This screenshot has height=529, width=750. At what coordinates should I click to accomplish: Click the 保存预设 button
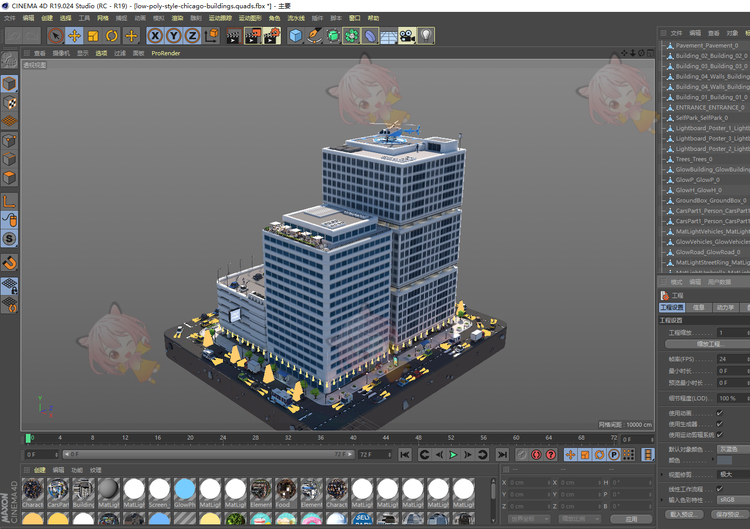tap(728, 514)
